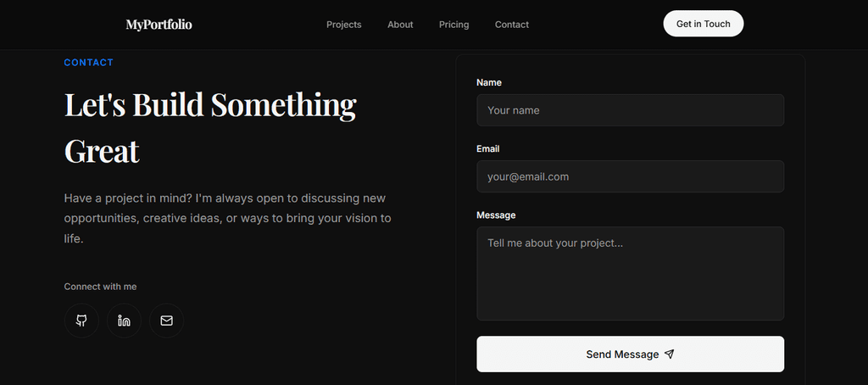Open the GitHub profile icon
This screenshot has height=385, width=868.
(81, 321)
